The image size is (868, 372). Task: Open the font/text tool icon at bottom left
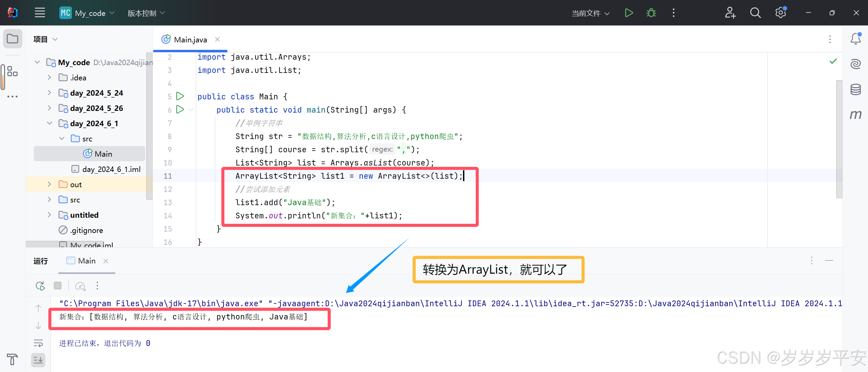pos(12,359)
